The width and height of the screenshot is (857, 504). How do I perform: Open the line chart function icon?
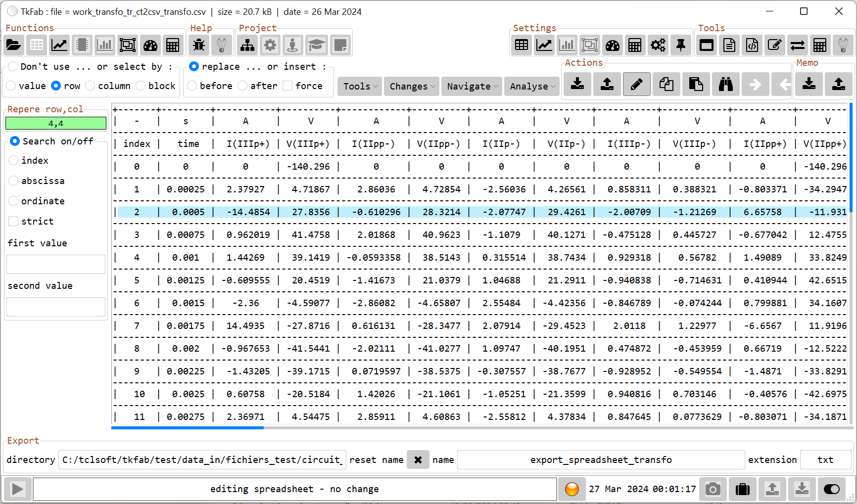[x=59, y=46]
